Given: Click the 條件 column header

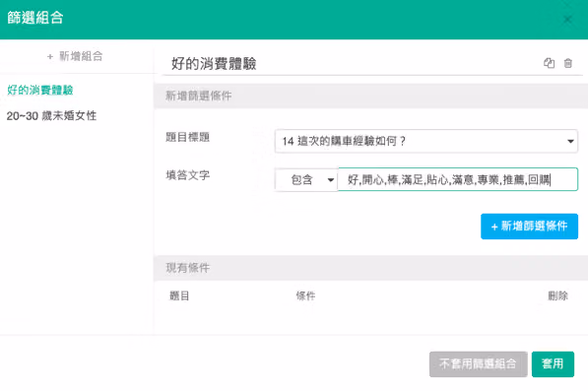Looking at the screenshot, I should click(305, 295).
